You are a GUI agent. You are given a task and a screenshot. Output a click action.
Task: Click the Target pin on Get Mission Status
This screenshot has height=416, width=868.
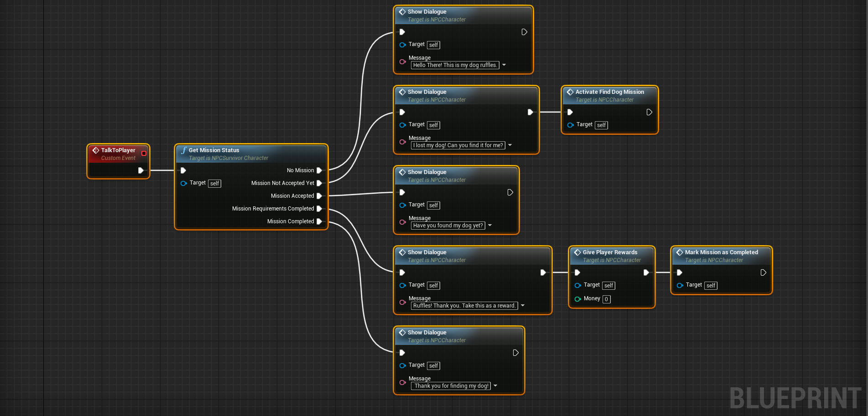(183, 183)
